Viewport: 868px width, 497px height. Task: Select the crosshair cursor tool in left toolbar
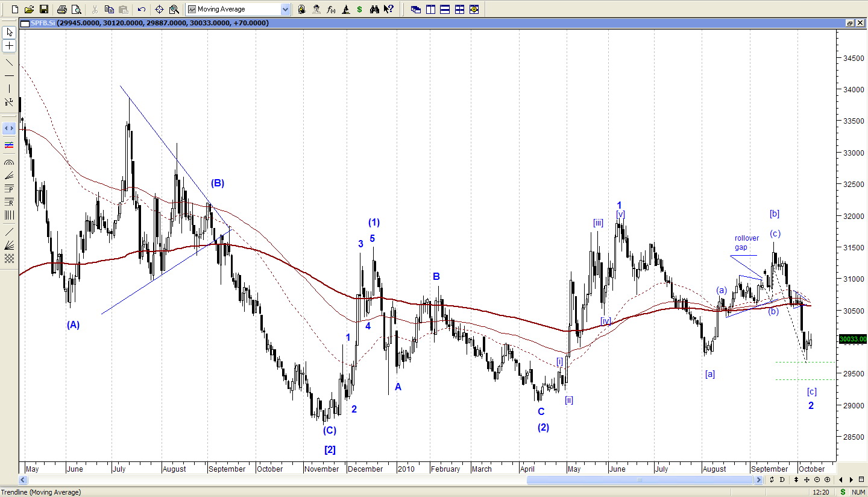point(9,46)
